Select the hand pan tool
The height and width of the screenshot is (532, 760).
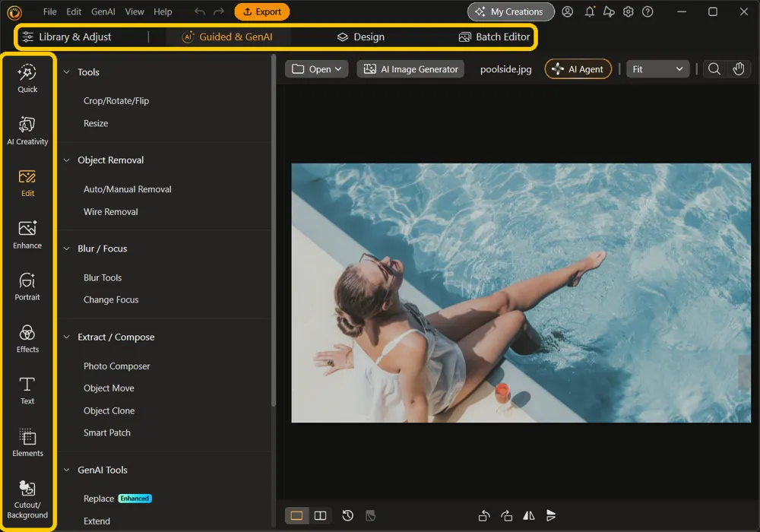click(738, 69)
